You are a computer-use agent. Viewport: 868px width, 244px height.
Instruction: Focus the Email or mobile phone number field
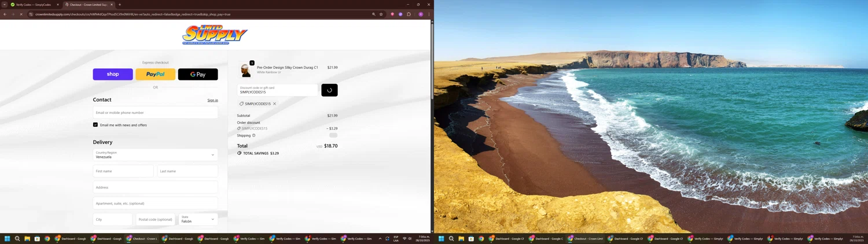point(156,113)
